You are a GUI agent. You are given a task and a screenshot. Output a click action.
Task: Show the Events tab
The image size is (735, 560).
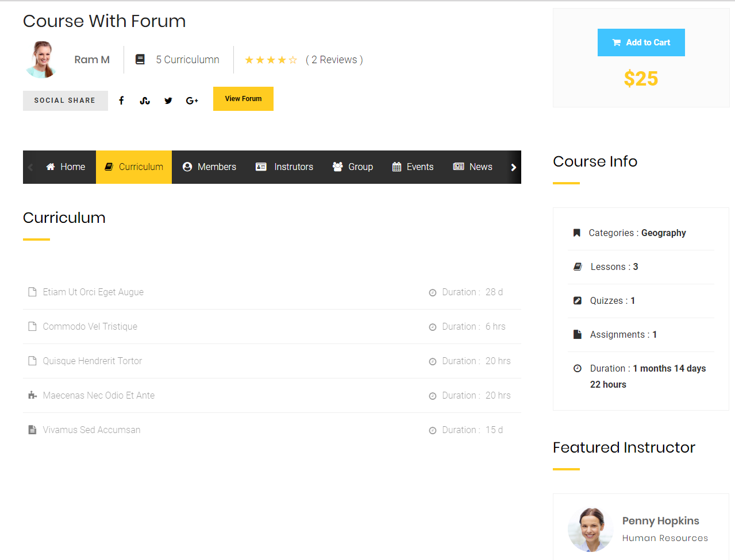click(413, 167)
